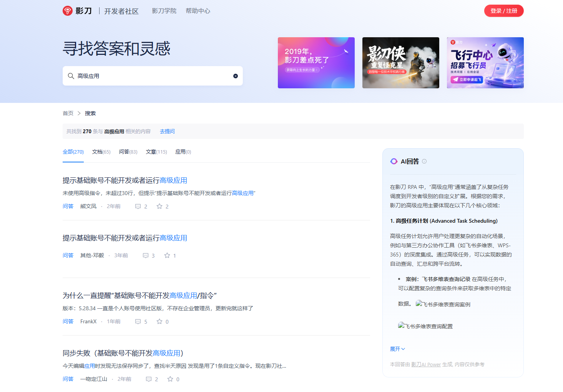The width and height of the screenshot is (563, 392).
Task: Open 其他-邓毅's 提示基础账号不能开发或者运行高级应用 question
Action: tap(125, 238)
